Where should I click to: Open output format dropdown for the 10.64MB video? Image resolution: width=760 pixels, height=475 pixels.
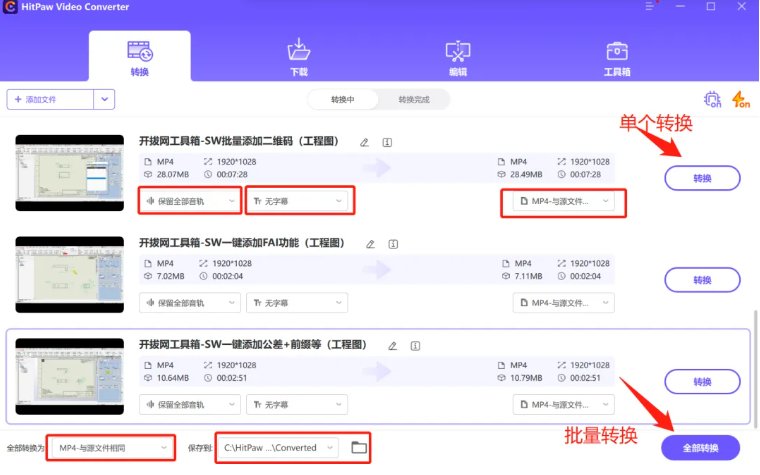564,405
